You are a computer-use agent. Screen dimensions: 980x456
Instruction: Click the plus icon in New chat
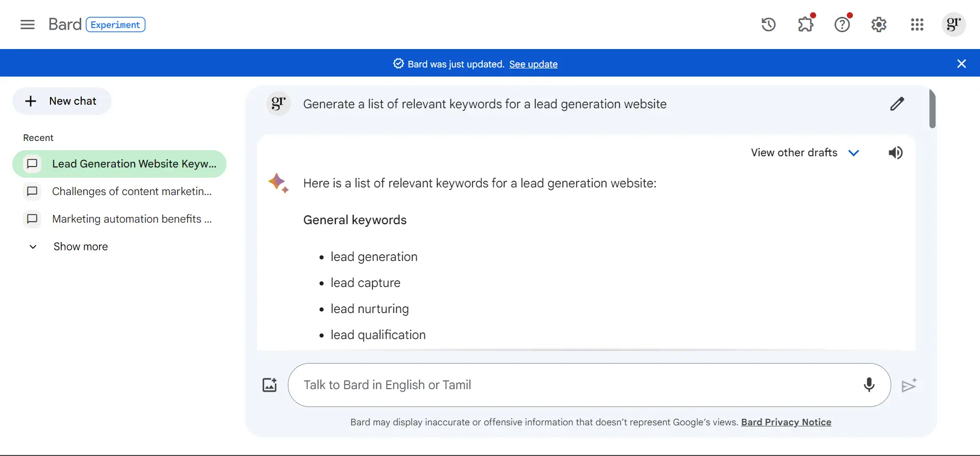point(31,101)
